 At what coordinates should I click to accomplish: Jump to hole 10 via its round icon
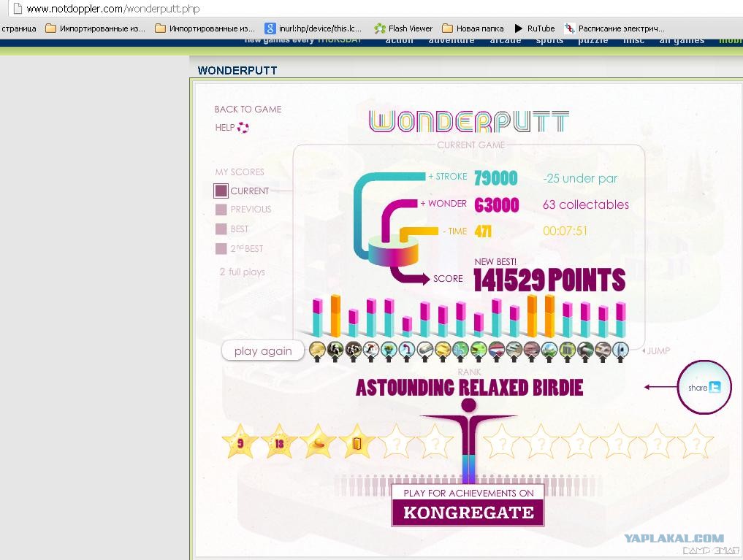tap(479, 350)
